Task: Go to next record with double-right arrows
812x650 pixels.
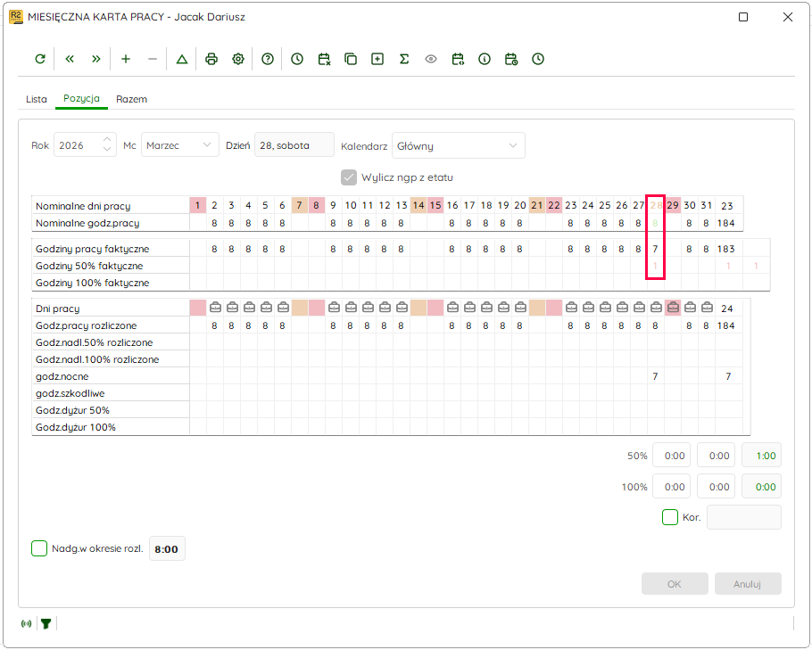Action: pos(95,59)
